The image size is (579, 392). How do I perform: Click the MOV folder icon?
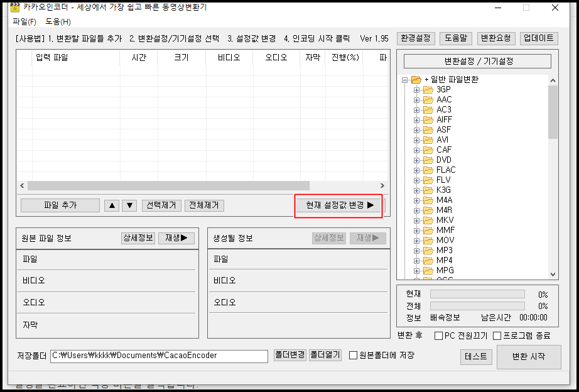428,241
